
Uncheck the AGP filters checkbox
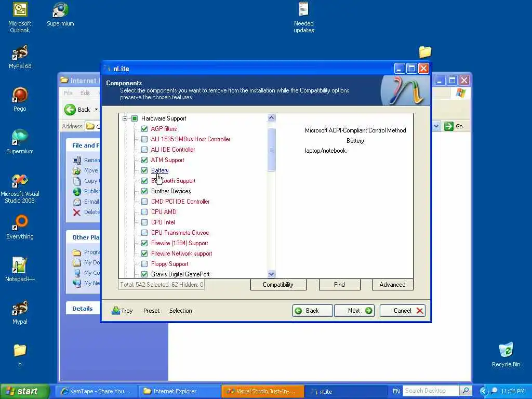tap(144, 129)
